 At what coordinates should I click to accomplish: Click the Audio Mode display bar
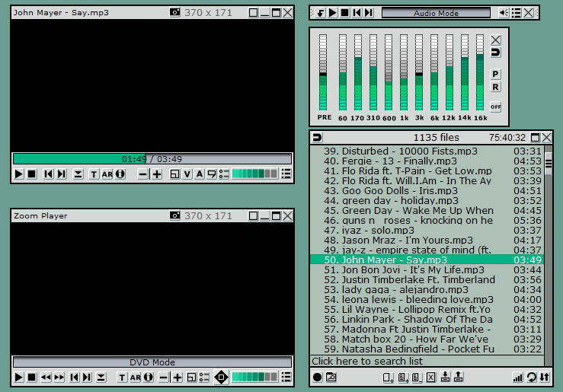436,13
